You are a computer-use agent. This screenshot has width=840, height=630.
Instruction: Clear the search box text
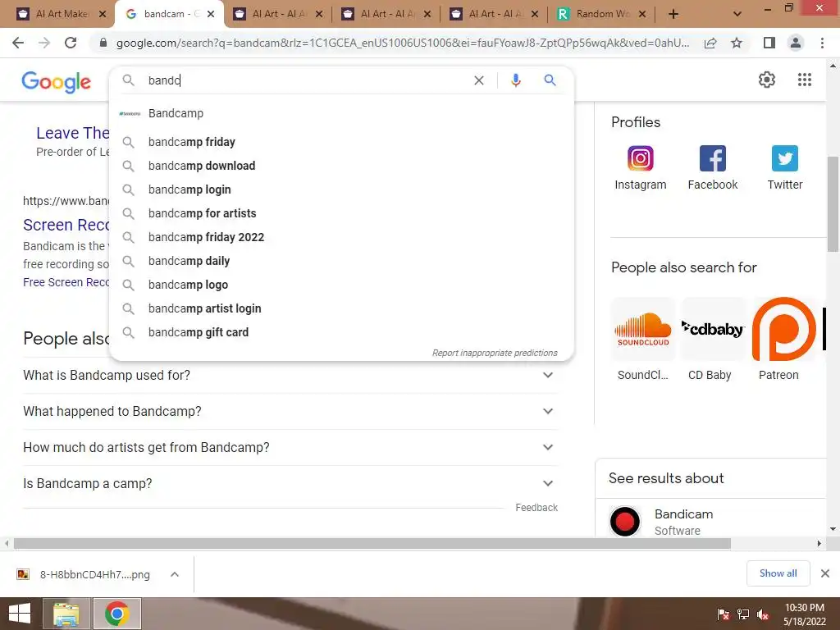pos(479,80)
